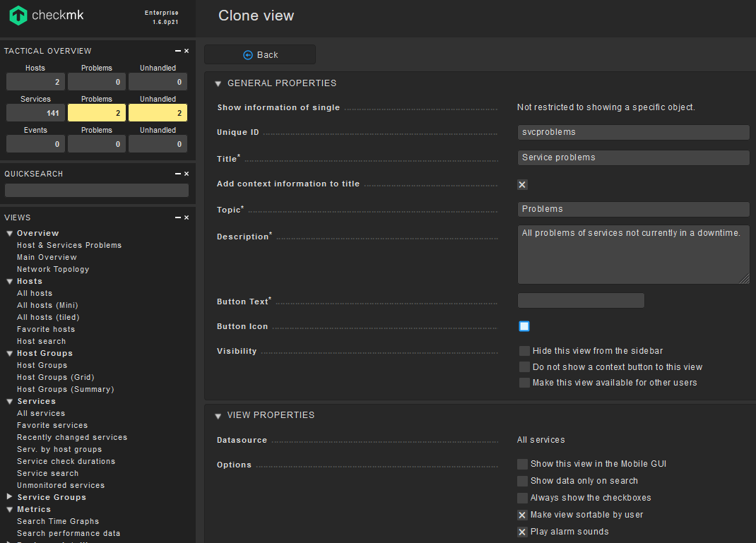Open Serv. by host groups view
This screenshot has width=756, height=543.
[x=59, y=450]
